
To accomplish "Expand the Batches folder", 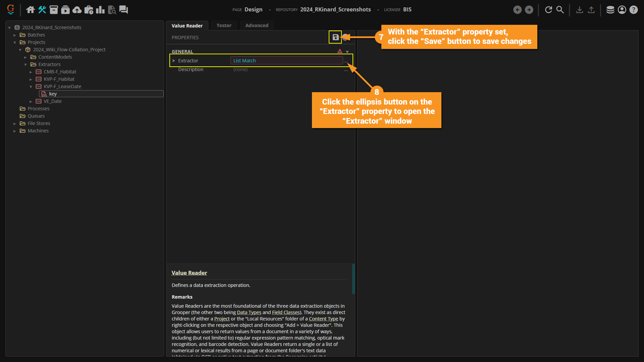I will [x=15, y=35].
